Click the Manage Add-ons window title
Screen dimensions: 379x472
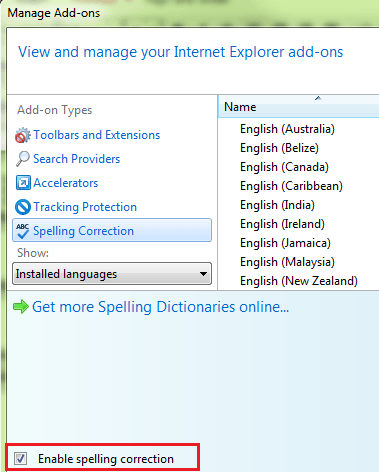click(x=54, y=13)
